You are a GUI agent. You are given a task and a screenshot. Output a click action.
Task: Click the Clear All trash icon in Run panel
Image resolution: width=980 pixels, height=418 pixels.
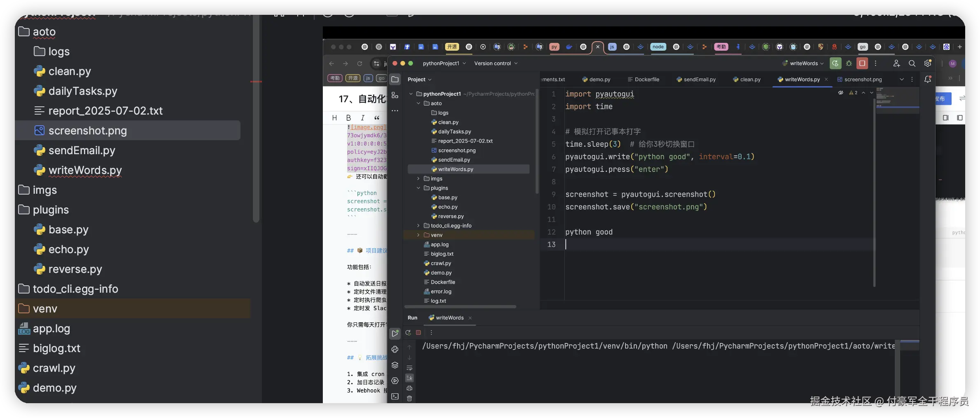click(x=409, y=398)
